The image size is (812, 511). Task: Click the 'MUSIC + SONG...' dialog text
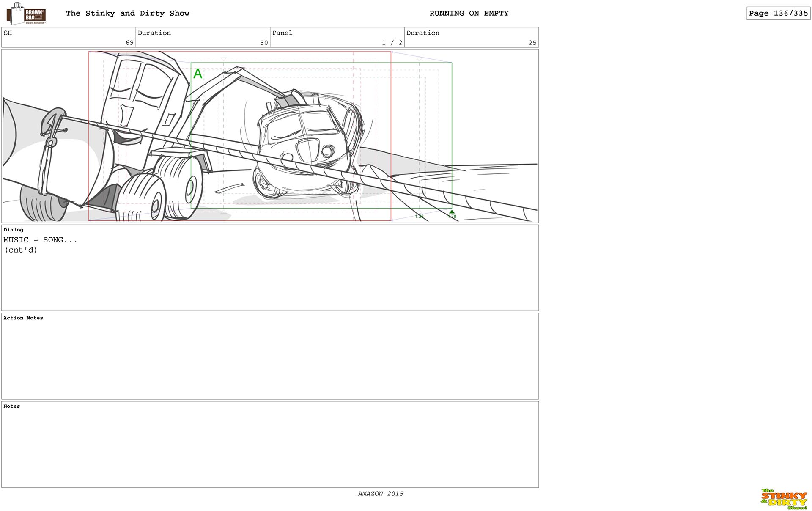pos(40,240)
